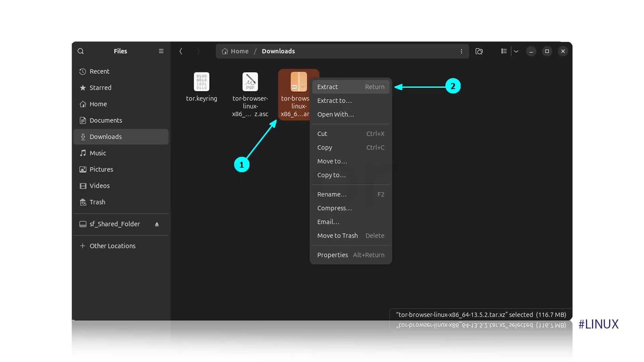This screenshot has width=644, height=362.
Task: Open Documents in the sidebar
Action: (x=121, y=120)
